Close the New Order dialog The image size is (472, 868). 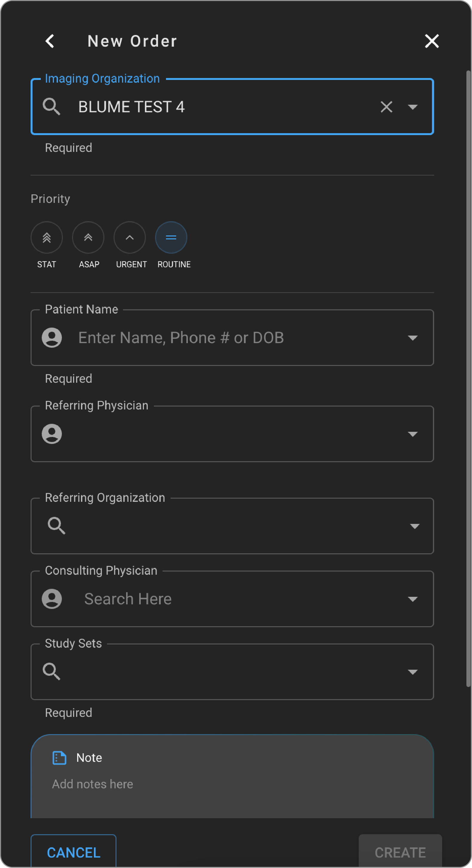click(x=432, y=41)
